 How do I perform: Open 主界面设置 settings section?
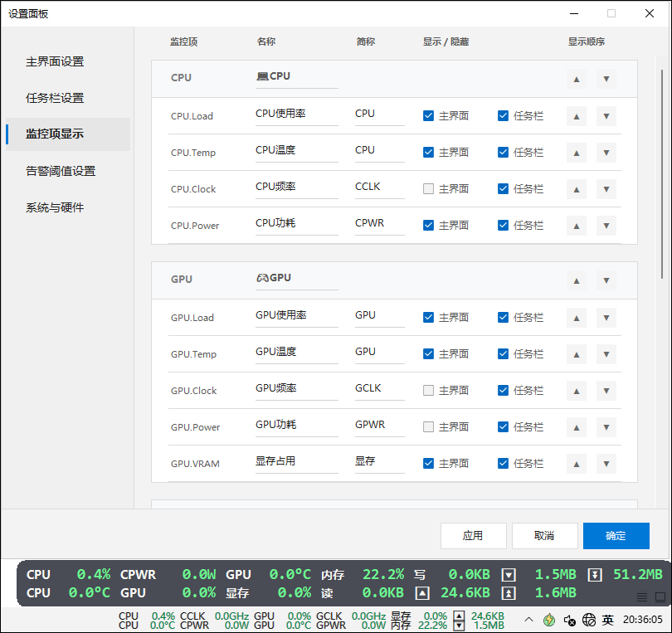[x=55, y=61]
